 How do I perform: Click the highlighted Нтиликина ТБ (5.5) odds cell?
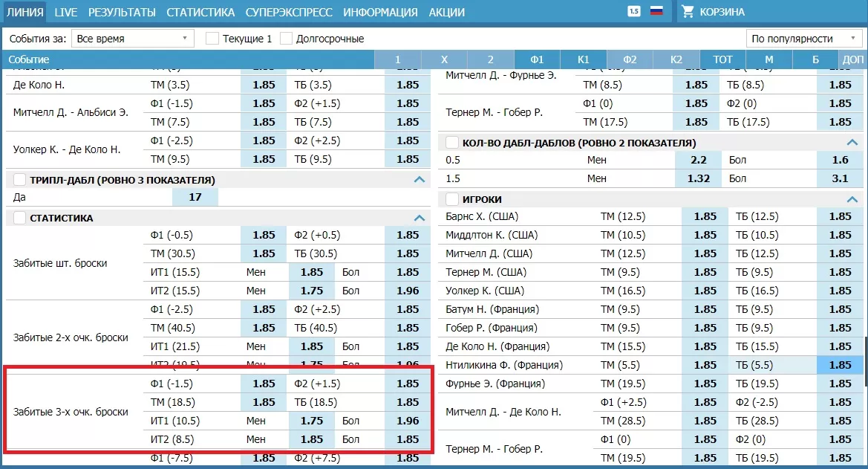[840, 365]
